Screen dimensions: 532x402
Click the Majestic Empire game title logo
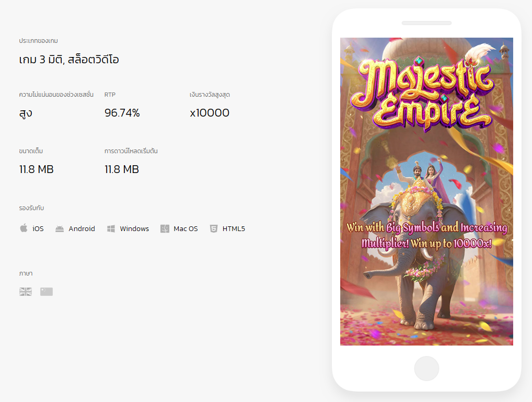click(x=423, y=94)
